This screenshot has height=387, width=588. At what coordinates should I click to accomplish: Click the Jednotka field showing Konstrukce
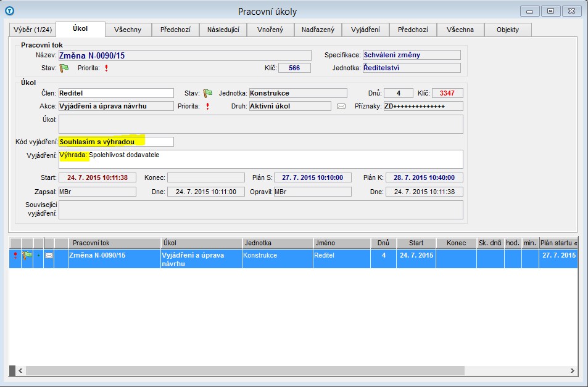click(298, 93)
